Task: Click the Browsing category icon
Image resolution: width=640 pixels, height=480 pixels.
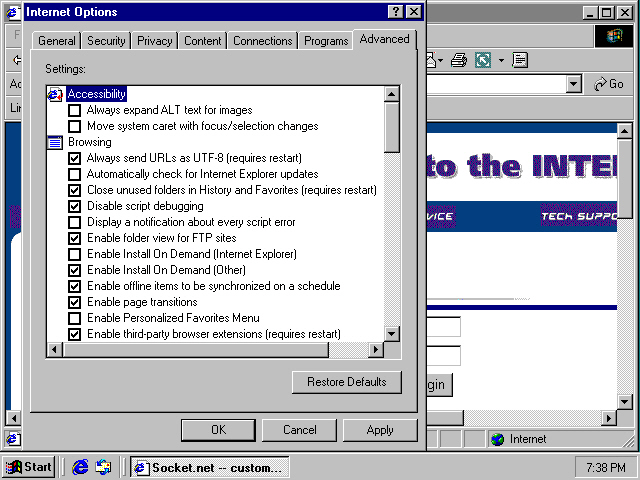Action: coord(55,142)
